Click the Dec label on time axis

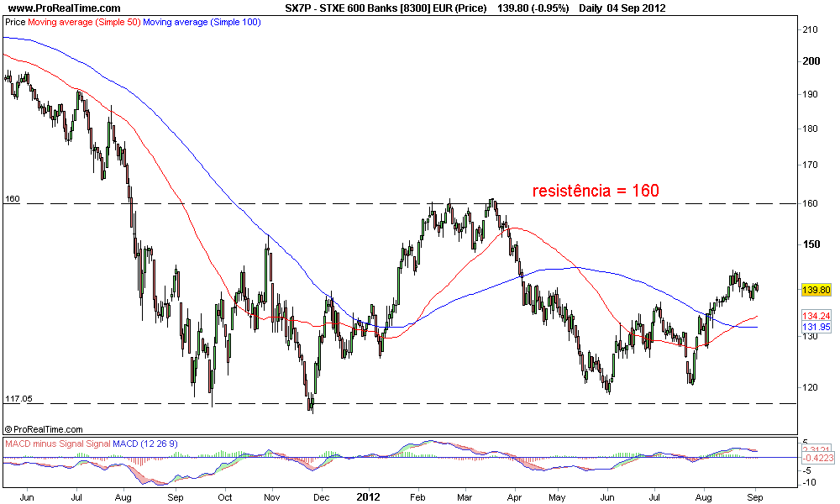click(322, 497)
